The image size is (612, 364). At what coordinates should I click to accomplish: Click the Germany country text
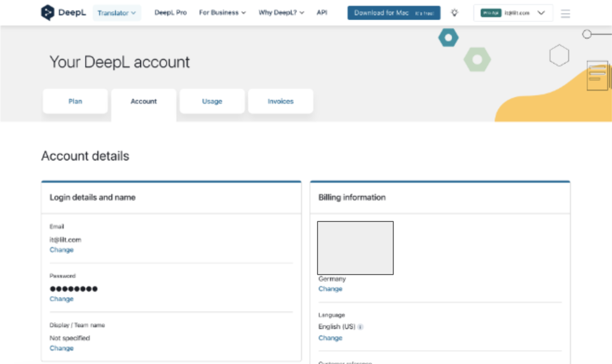click(x=332, y=279)
